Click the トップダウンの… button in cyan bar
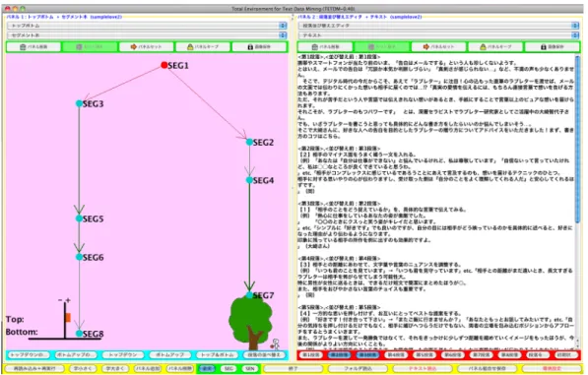 (x=29, y=354)
